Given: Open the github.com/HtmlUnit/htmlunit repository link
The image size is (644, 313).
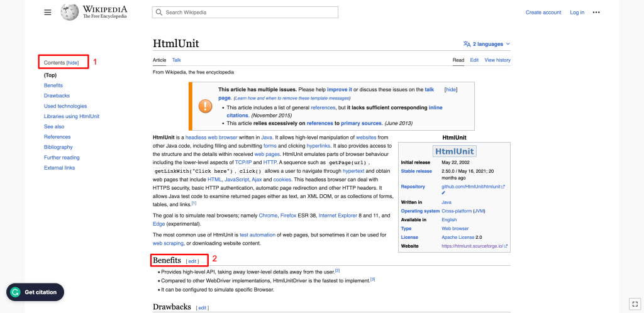Looking at the screenshot, I should 470,187.
